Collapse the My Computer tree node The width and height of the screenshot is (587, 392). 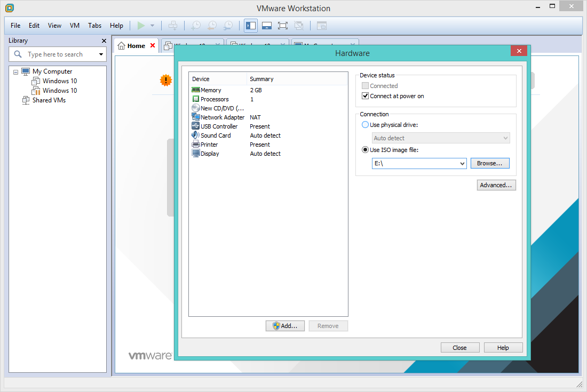click(15, 72)
